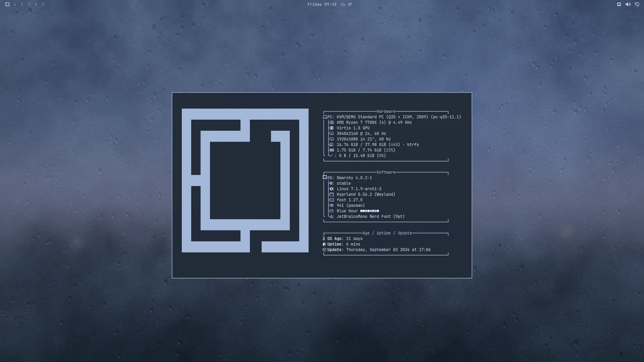Screen dimensions: 644x362
Task: Open the weather cloud icon
Action: point(343,4)
